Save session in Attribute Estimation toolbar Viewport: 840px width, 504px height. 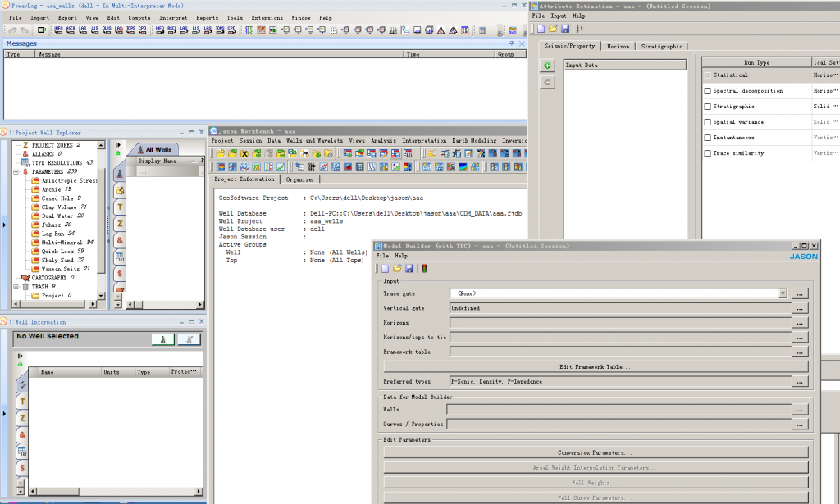565,29
